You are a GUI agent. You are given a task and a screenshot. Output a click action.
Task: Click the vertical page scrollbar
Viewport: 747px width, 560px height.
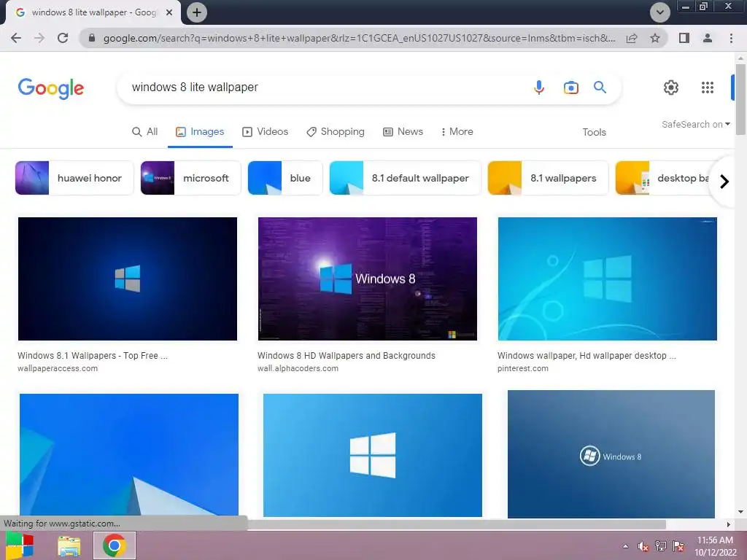(x=740, y=99)
